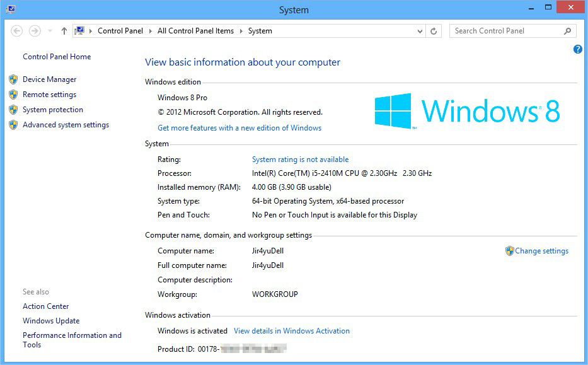588x365 pixels.
Task: Click View basic information about your computer heading
Action: tap(243, 62)
